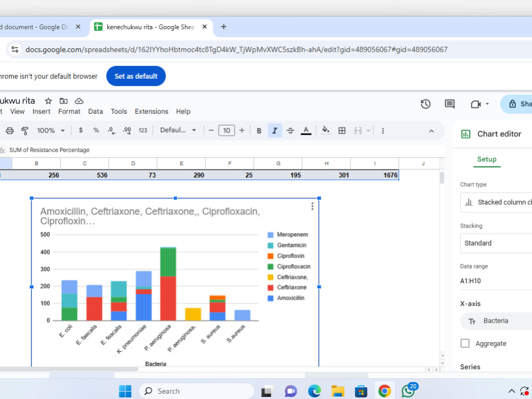The width and height of the screenshot is (532, 399).
Task: Open chart three-dot options menu
Action: [312, 206]
